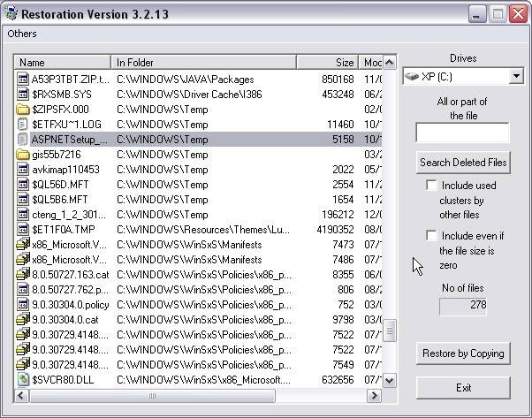The height and width of the screenshot is (418, 532).
Task: Click the 8.0.50727.163.cat file icon
Action: point(24,275)
